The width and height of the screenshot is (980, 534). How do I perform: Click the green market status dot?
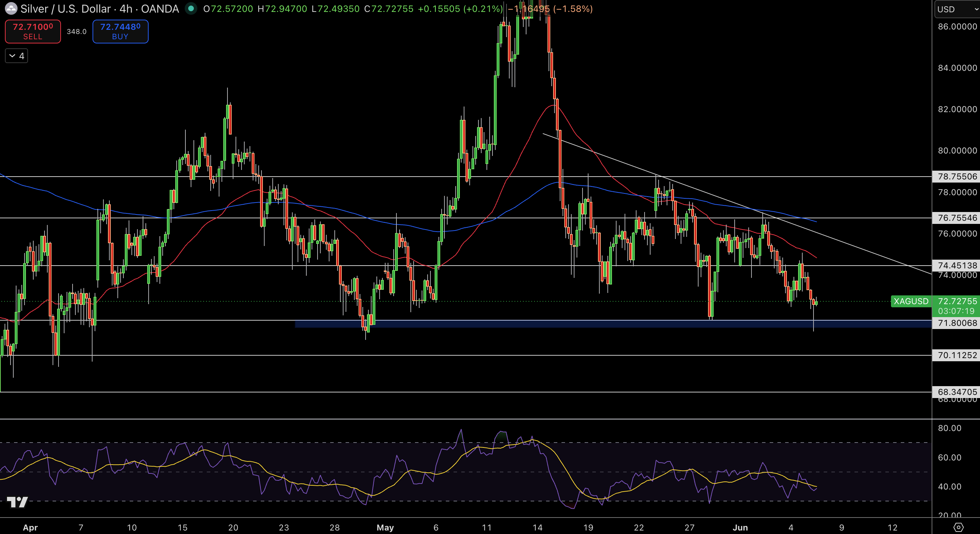click(x=191, y=8)
